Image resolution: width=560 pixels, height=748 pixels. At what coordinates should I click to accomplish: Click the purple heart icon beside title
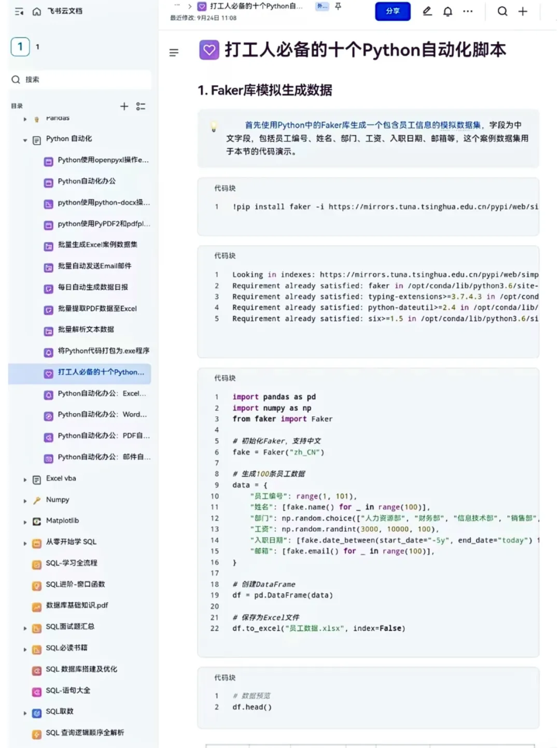(209, 50)
